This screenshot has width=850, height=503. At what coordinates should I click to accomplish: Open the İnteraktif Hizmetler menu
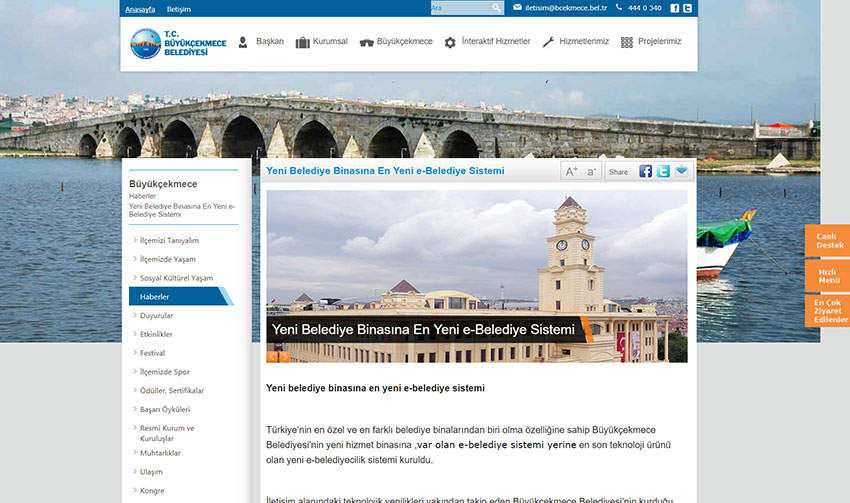pos(496,41)
